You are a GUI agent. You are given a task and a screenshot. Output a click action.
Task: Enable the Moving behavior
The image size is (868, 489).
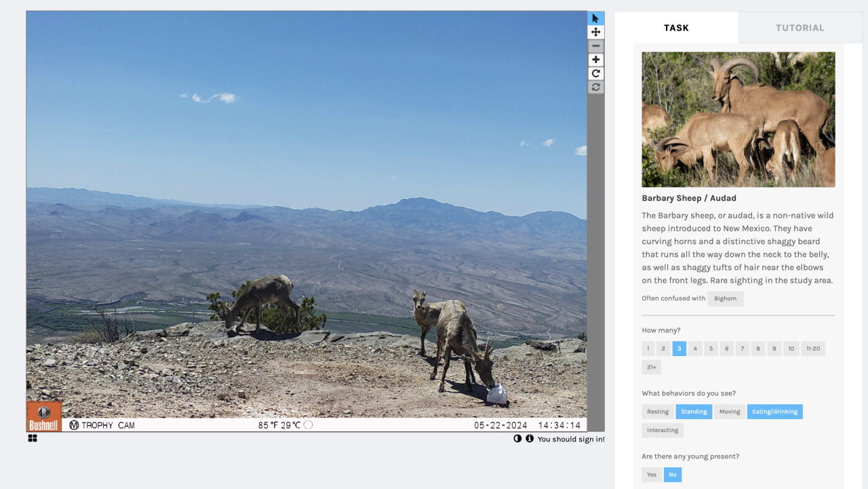[x=730, y=412]
